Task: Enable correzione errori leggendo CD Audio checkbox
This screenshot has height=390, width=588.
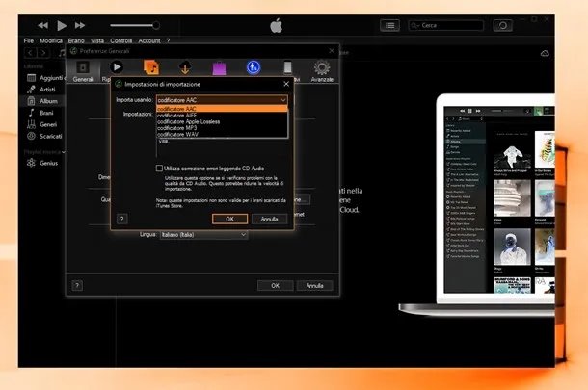Action: [159, 169]
